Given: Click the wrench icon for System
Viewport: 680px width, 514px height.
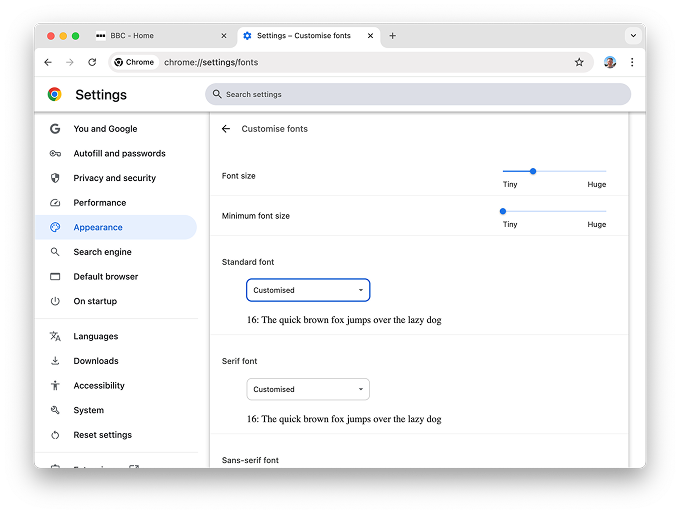Looking at the screenshot, I should (x=55, y=410).
